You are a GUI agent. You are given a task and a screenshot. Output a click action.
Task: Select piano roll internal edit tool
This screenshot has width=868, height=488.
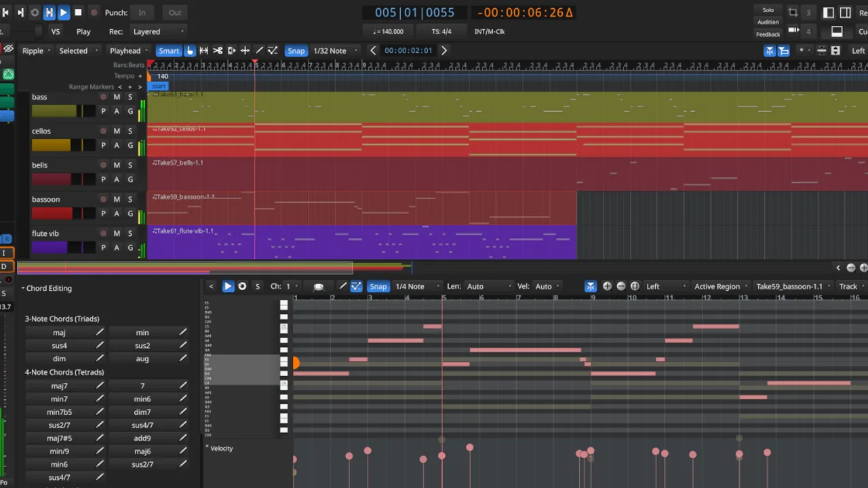(x=356, y=286)
